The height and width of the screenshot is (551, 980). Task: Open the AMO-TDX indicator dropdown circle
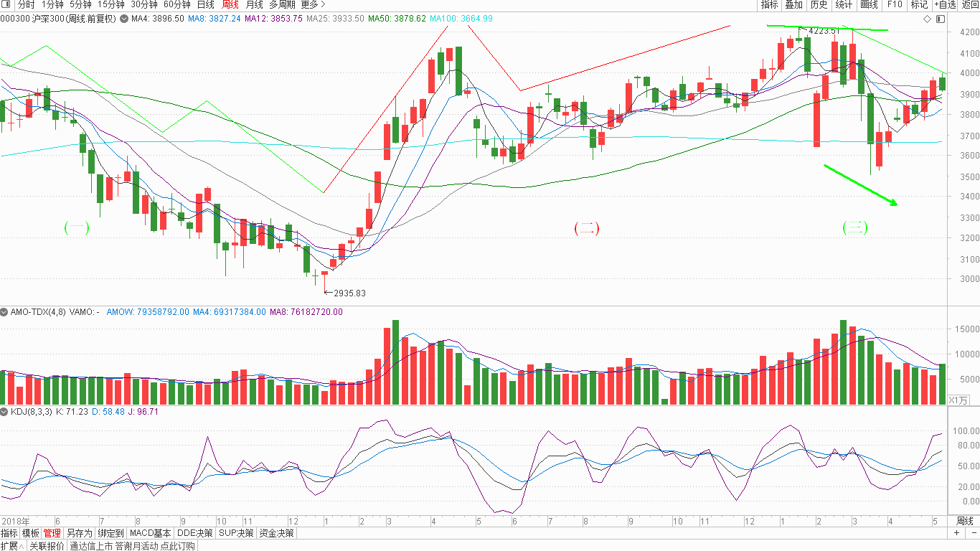[5, 312]
